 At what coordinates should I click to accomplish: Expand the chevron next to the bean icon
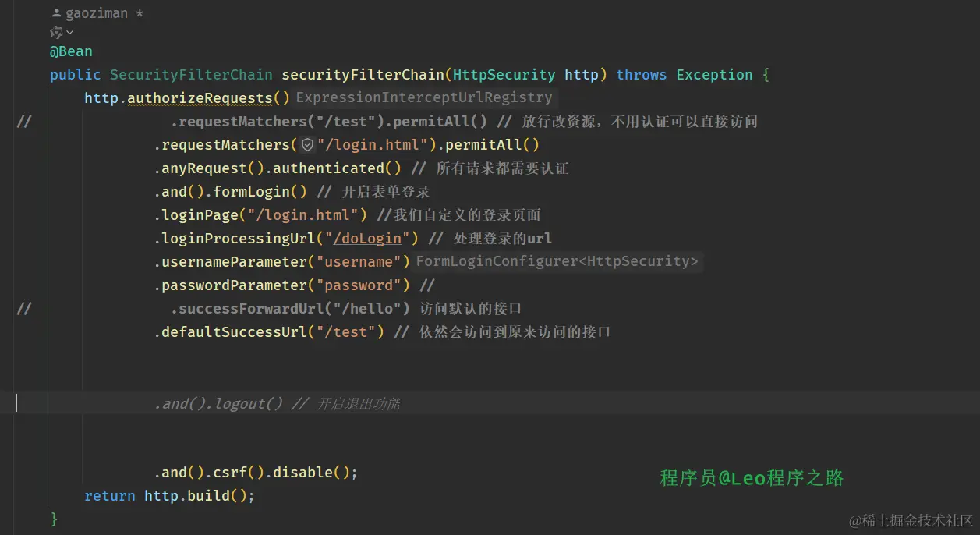pyautogui.click(x=70, y=33)
